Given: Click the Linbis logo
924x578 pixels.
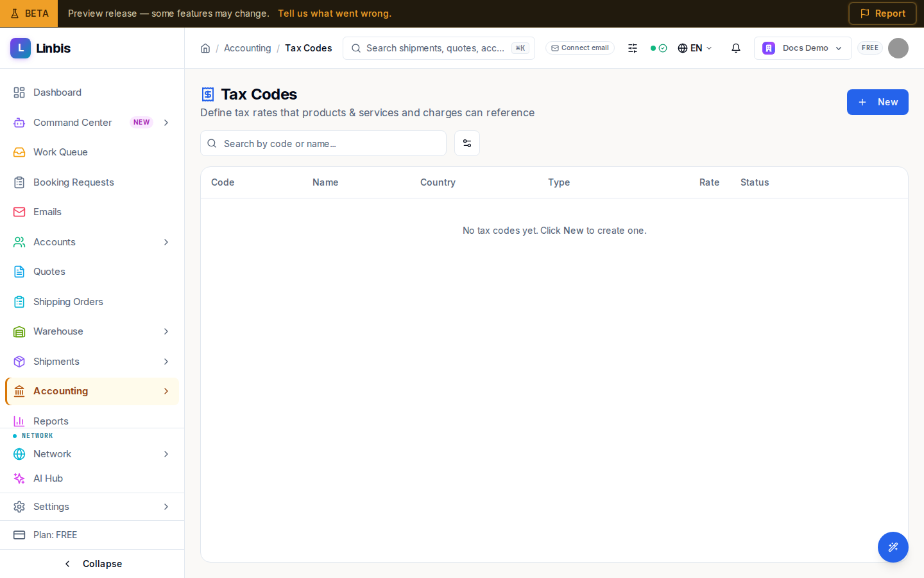Looking at the screenshot, I should pyautogui.click(x=40, y=48).
